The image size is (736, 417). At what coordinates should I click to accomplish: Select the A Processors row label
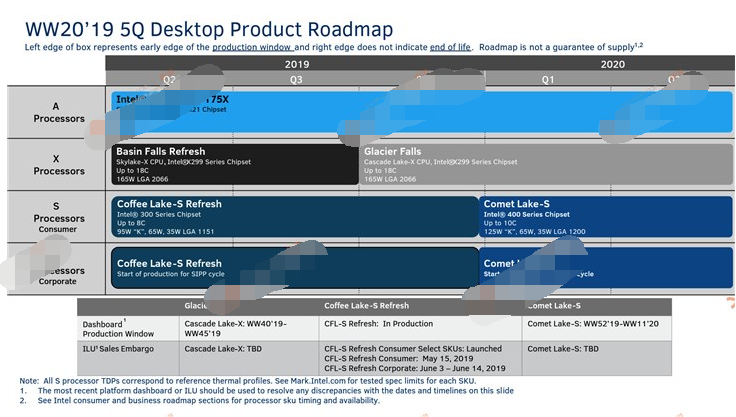pyautogui.click(x=56, y=112)
